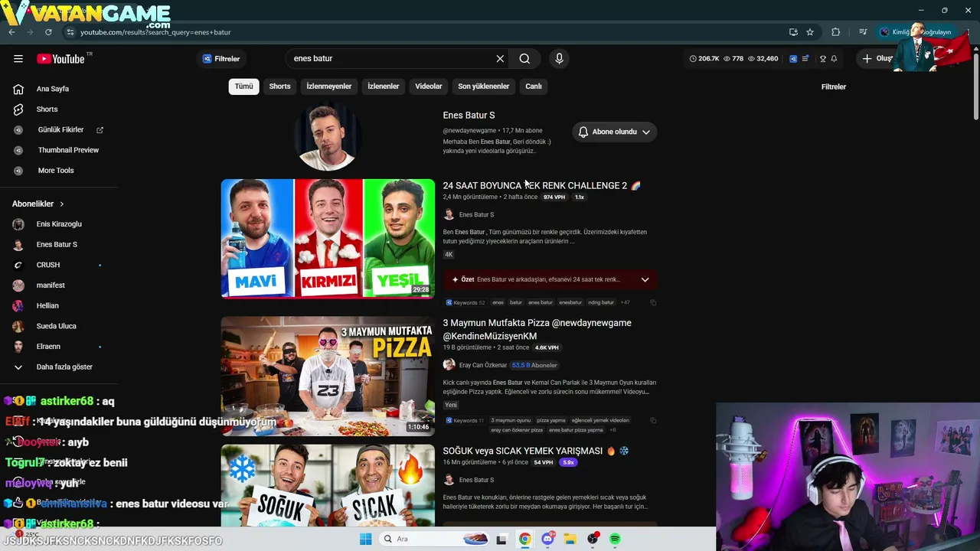Open Discord from the taskbar
The image size is (980, 551).
[x=547, y=540]
